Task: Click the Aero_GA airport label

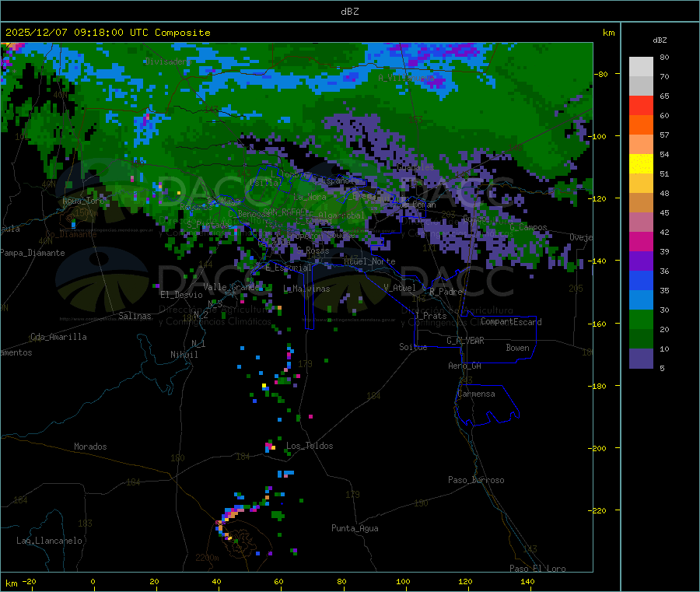Action: (464, 366)
